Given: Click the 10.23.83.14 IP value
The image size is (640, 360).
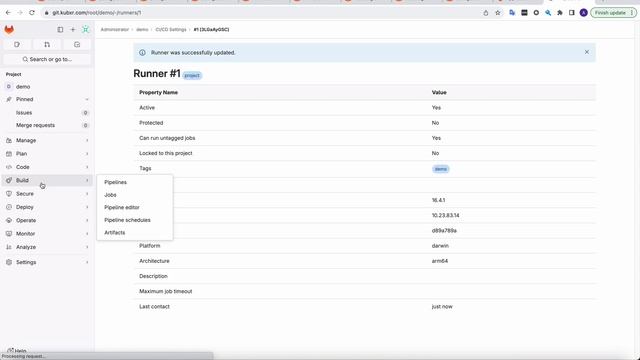Looking at the screenshot, I should pyautogui.click(x=445, y=216).
